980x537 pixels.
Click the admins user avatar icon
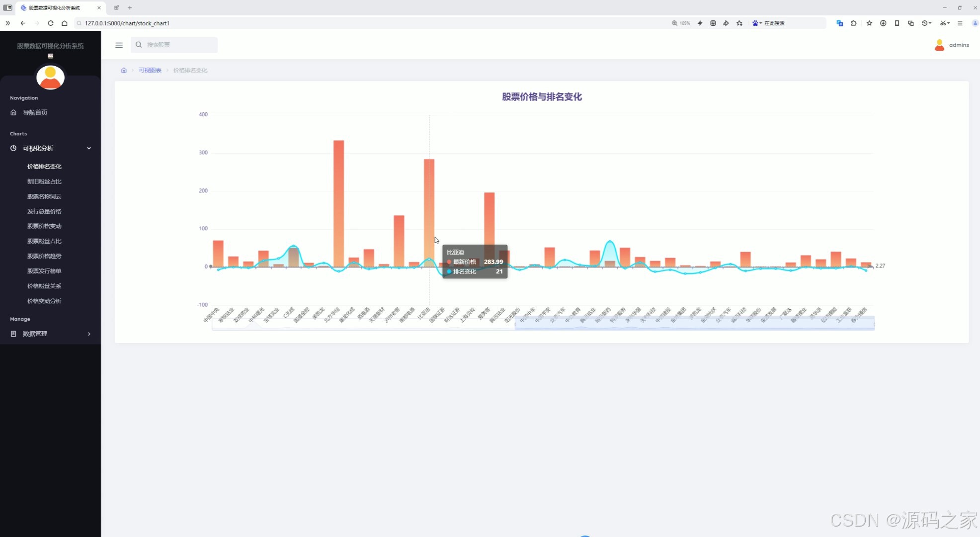[939, 45]
